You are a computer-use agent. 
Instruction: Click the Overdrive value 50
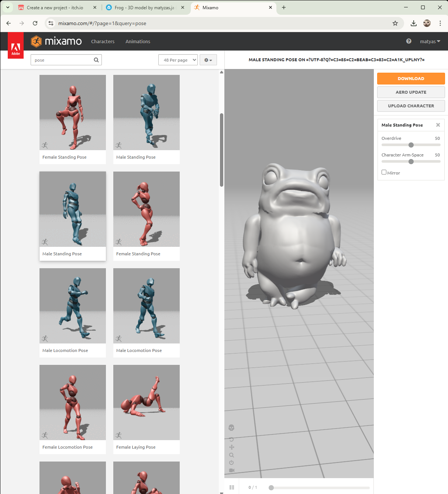click(437, 138)
